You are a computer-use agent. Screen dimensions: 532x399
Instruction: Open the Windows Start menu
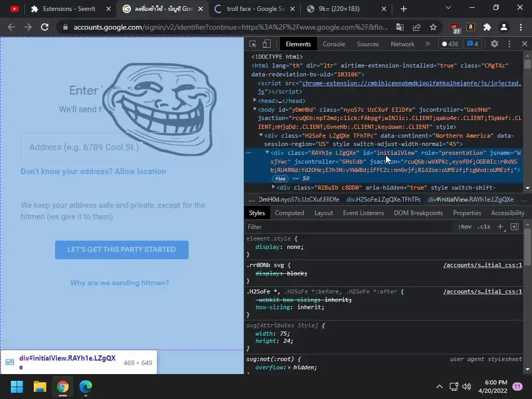17,387
